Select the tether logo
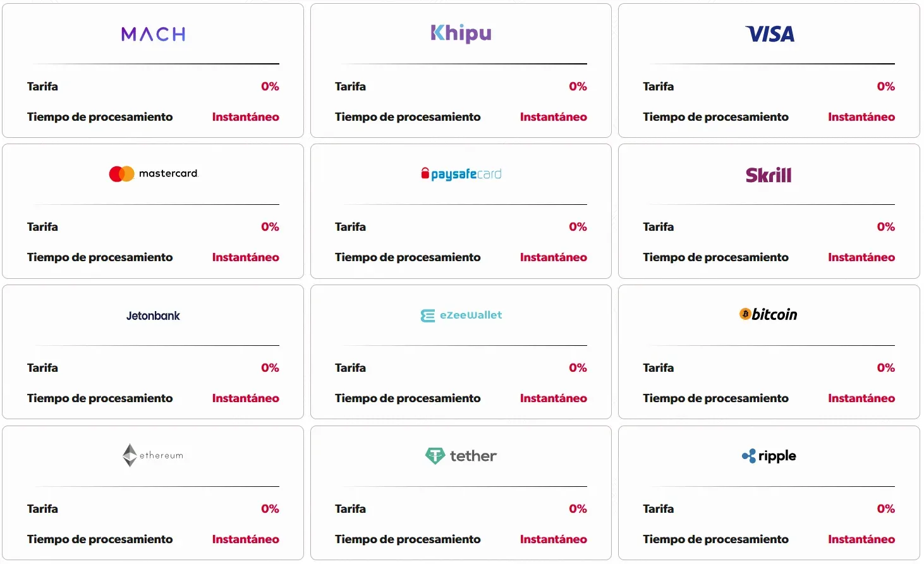Image resolution: width=924 pixels, height=564 pixels. [x=461, y=456]
